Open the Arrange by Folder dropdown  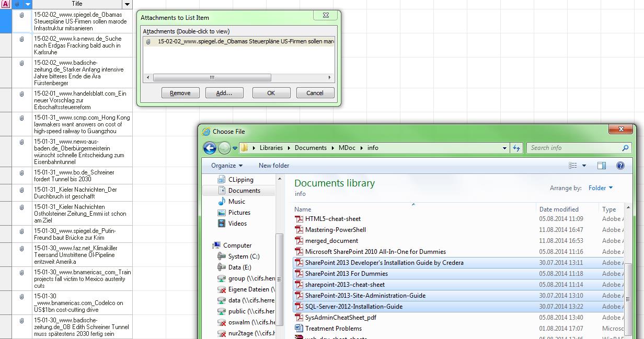pyautogui.click(x=600, y=188)
